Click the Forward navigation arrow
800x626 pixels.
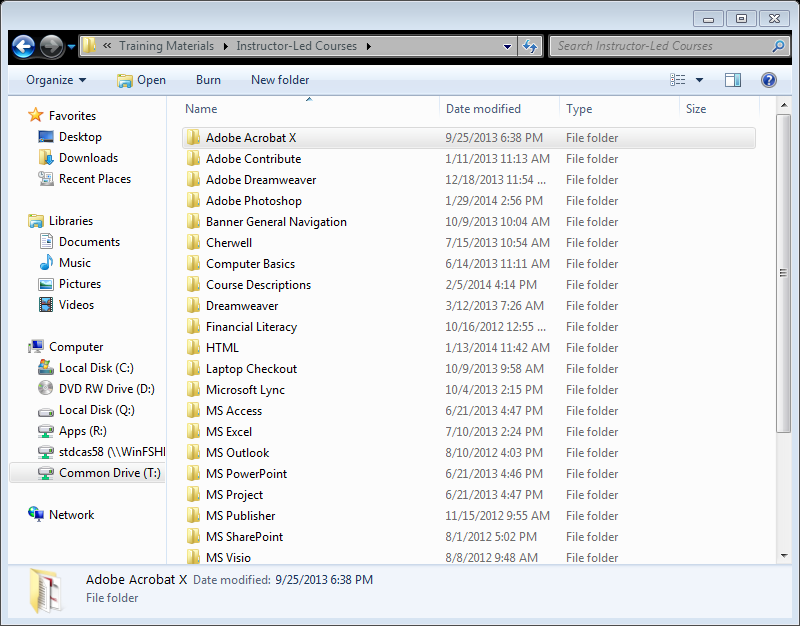52,46
